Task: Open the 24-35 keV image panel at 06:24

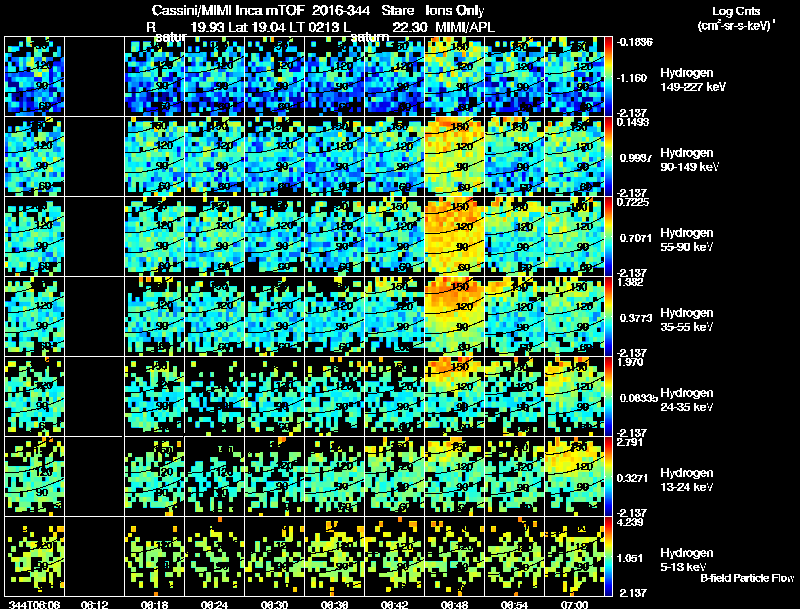Action: click(x=214, y=397)
